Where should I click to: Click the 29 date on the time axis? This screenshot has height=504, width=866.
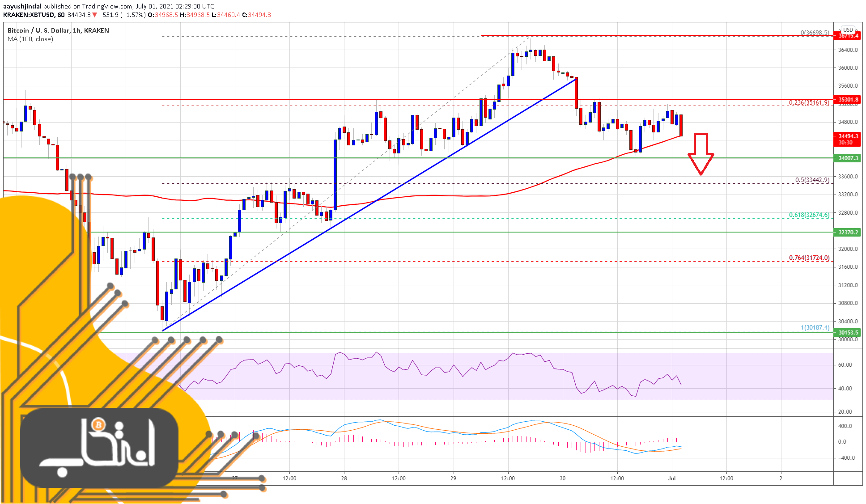click(453, 479)
